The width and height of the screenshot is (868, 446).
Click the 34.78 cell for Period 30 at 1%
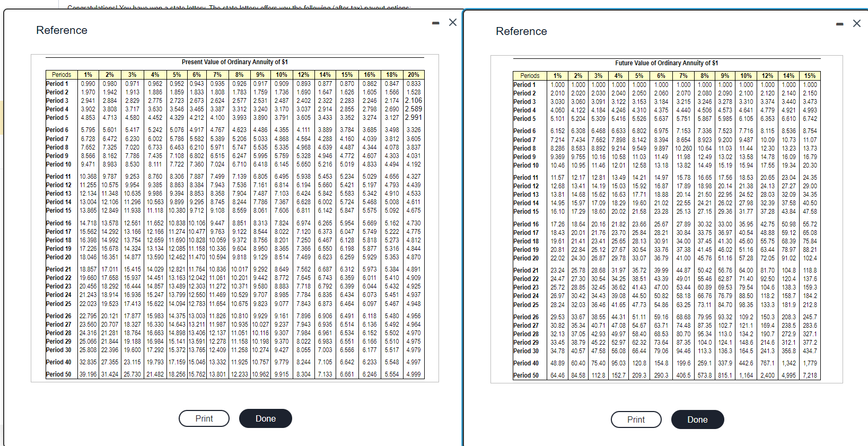point(558,351)
